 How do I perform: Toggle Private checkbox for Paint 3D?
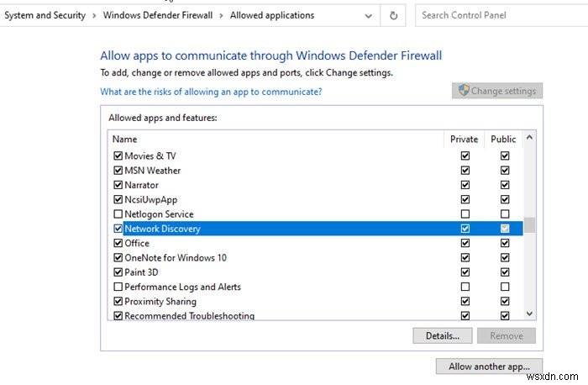point(465,272)
